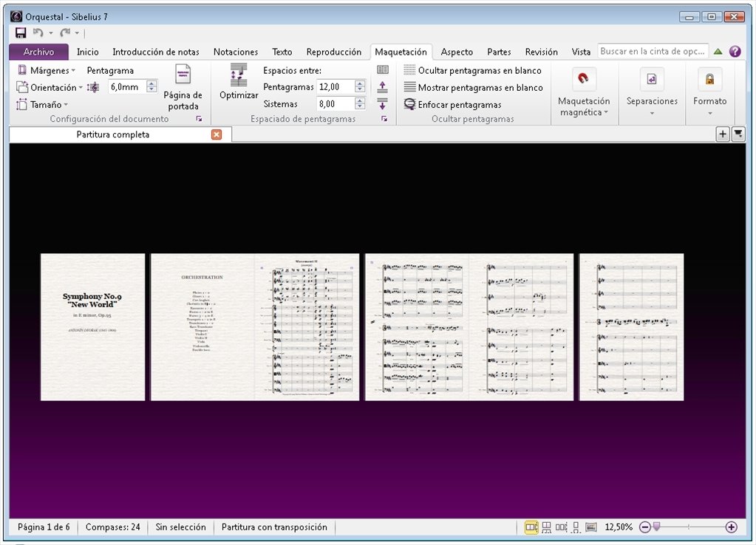Open the Espaciado de pentagramas dialog launcher
This screenshot has width=756, height=545.
tap(384, 119)
